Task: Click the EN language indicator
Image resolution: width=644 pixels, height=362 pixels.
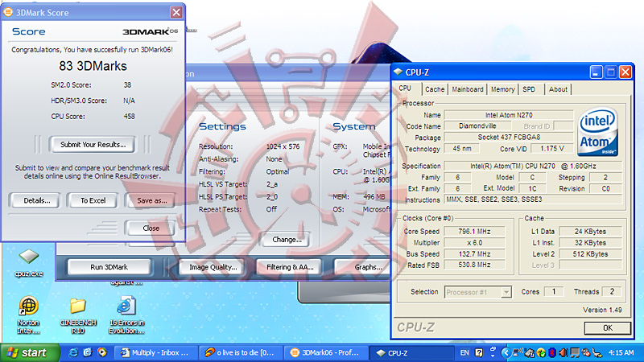Action: pyautogui.click(x=464, y=352)
